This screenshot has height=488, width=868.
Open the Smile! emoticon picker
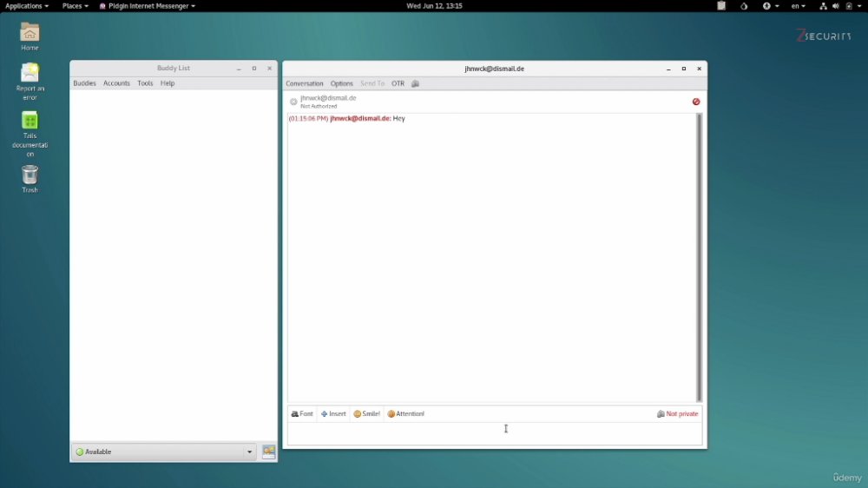click(366, 414)
